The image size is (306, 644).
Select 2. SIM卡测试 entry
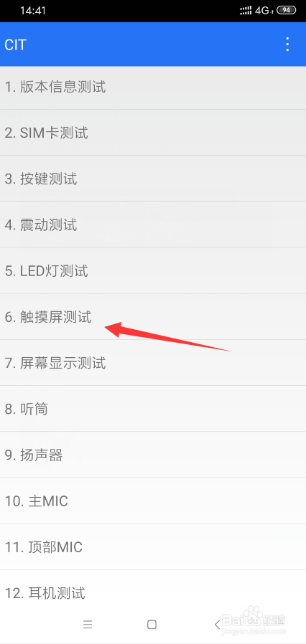[153, 133]
